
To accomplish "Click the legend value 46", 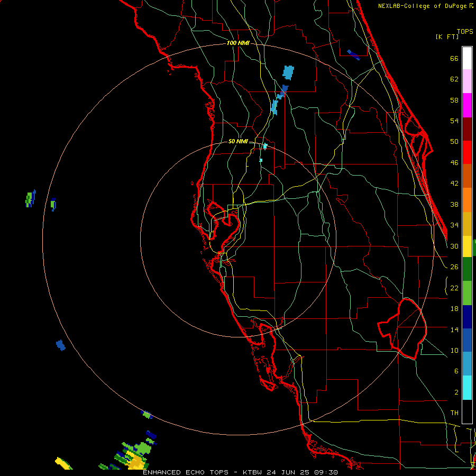I will tap(454, 162).
